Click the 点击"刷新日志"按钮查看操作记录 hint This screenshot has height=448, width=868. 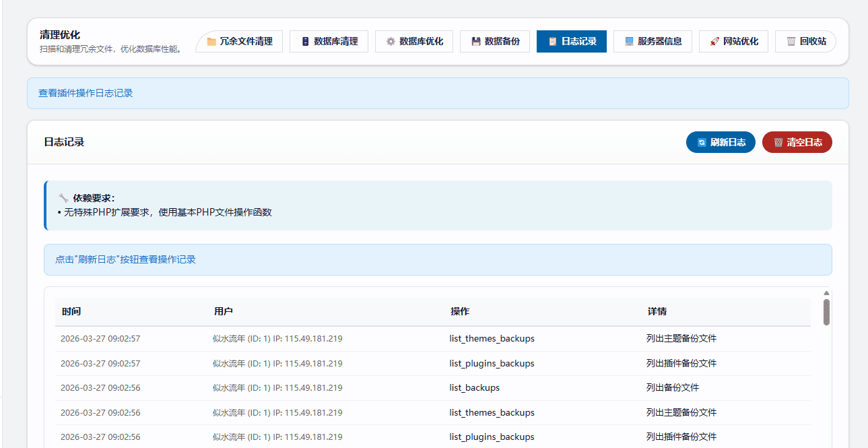(x=125, y=259)
